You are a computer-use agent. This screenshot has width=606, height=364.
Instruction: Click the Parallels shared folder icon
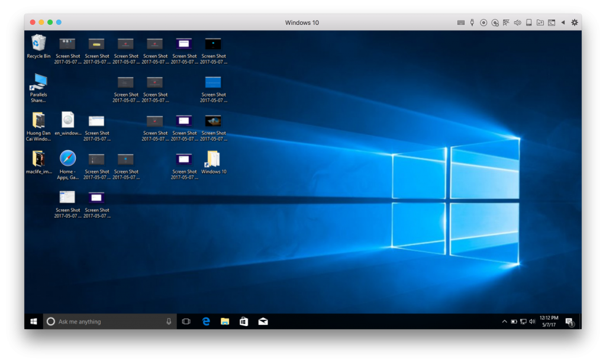click(x=540, y=22)
